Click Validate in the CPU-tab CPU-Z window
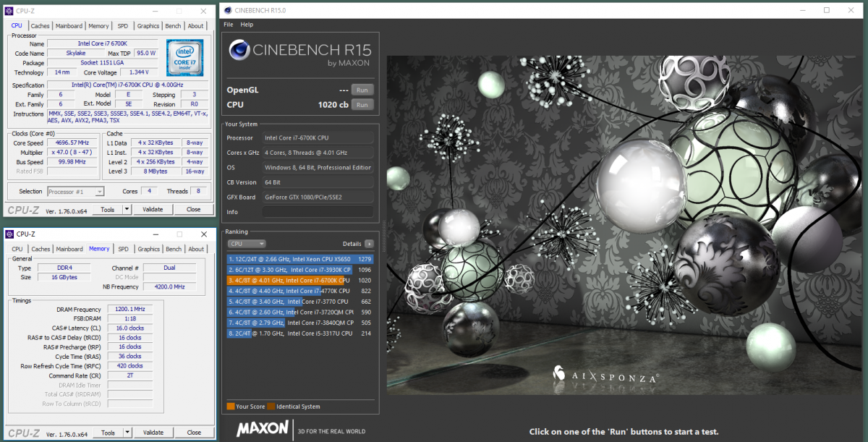Image resolution: width=868 pixels, height=442 pixels. 153,209
